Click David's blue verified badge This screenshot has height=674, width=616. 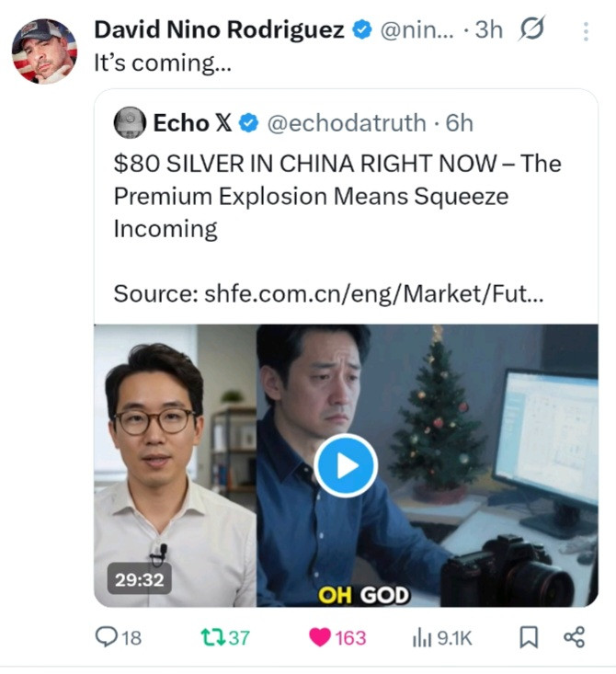tap(362, 29)
